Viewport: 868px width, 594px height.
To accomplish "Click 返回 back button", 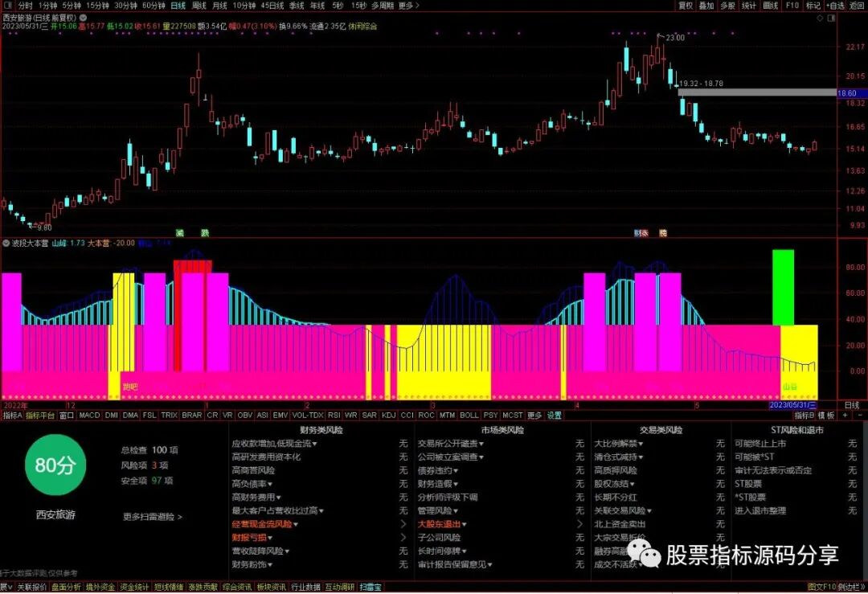I will pos(857,6).
